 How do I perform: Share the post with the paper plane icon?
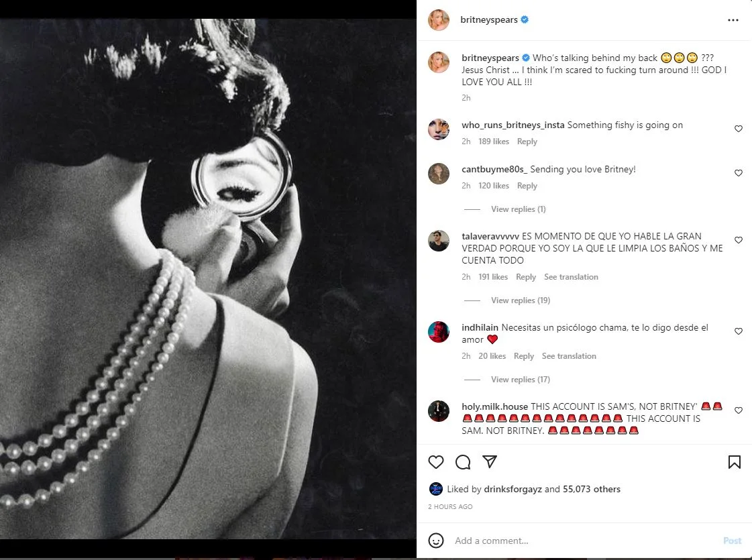[490, 462]
